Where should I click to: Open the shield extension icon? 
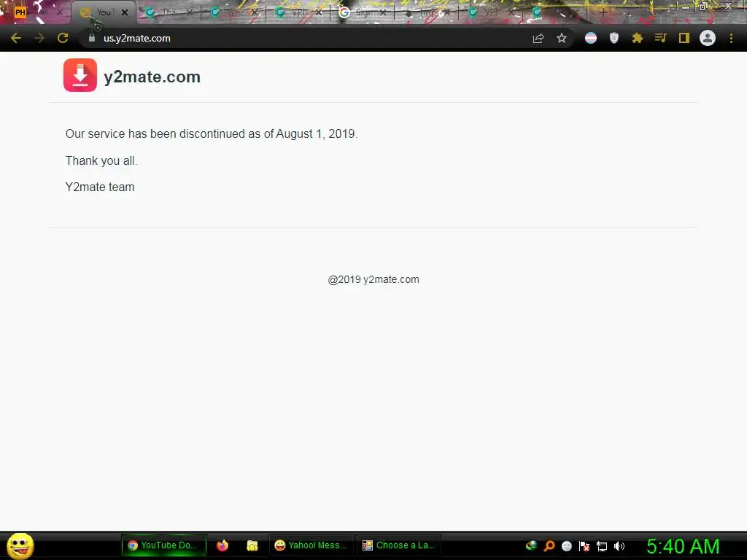[x=614, y=38]
